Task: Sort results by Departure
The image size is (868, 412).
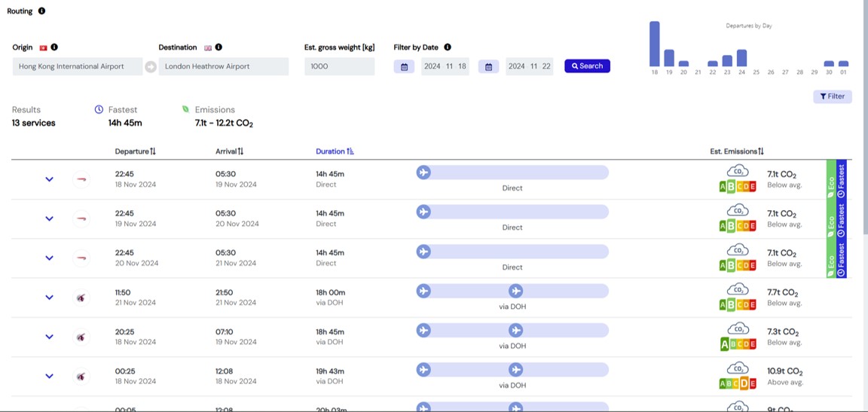Action: [x=136, y=151]
